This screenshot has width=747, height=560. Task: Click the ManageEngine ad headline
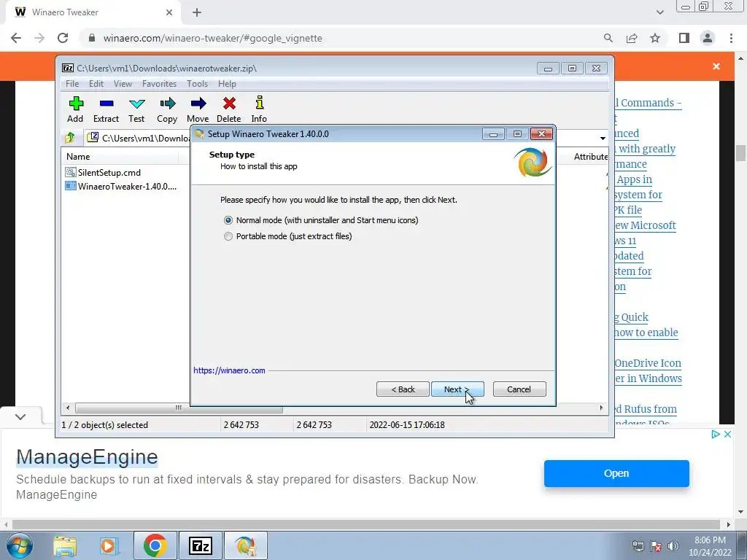click(88, 456)
